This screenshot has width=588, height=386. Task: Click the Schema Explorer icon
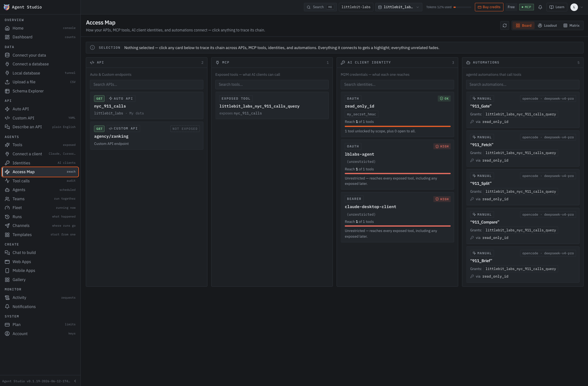click(7, 91)
